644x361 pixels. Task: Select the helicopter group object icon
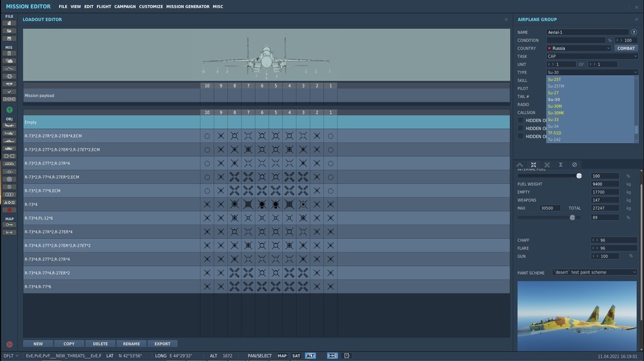9,133
